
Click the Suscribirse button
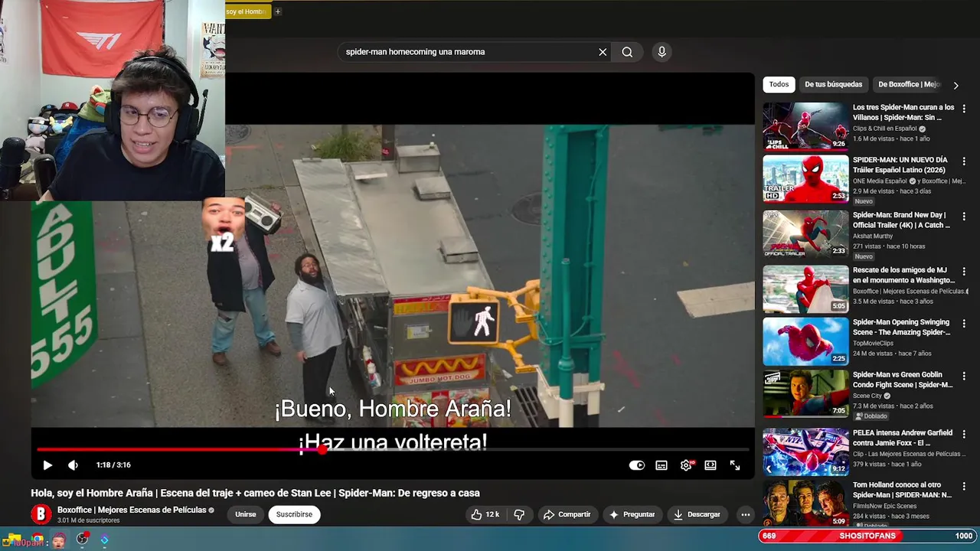[x=294, y=514]
